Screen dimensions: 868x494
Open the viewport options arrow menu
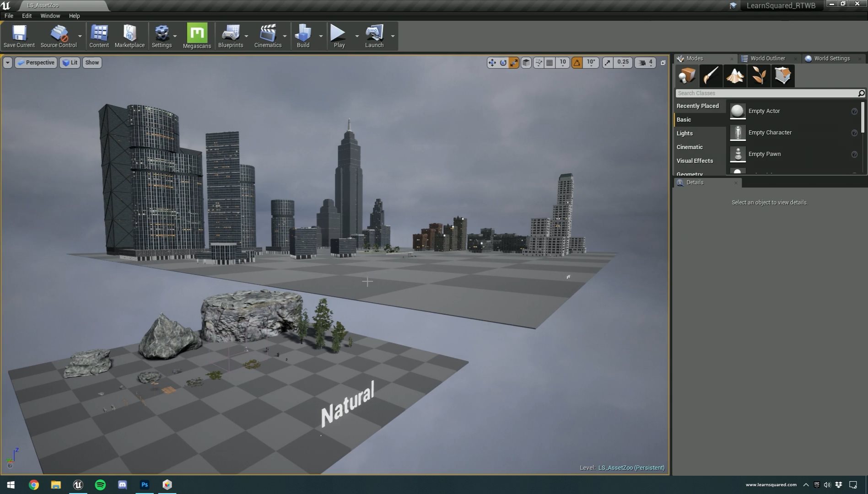(x=7, y=63)
